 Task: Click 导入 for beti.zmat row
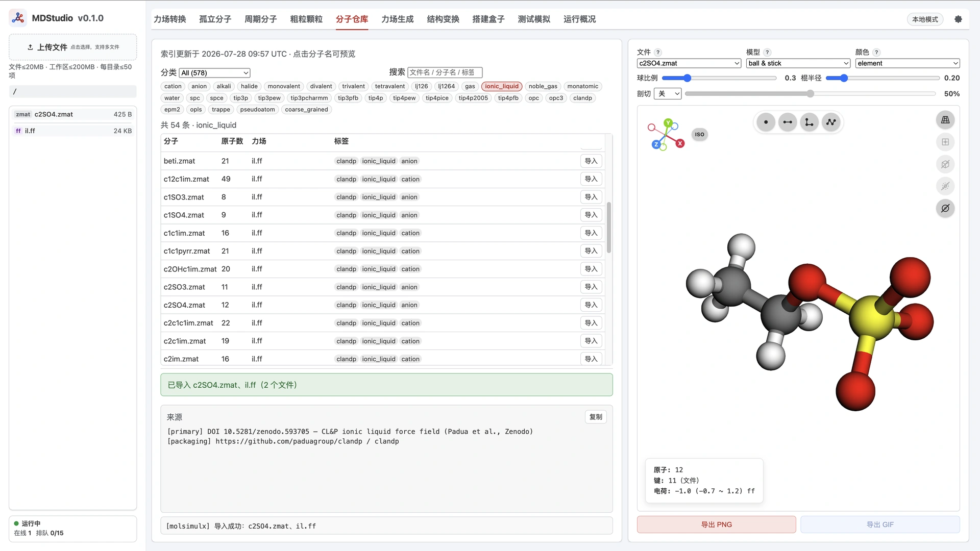pyautogui.click(x=591, y=161)
